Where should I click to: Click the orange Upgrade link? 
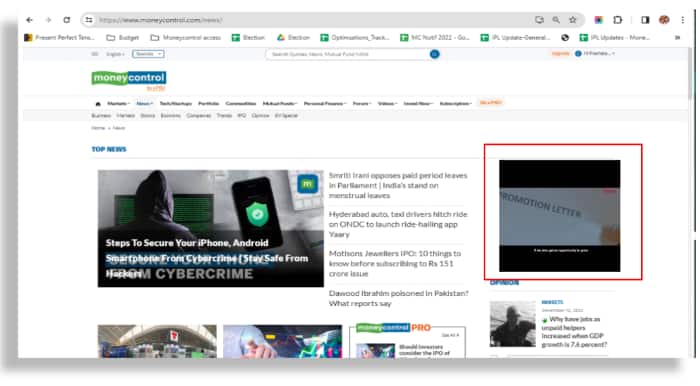560,54
